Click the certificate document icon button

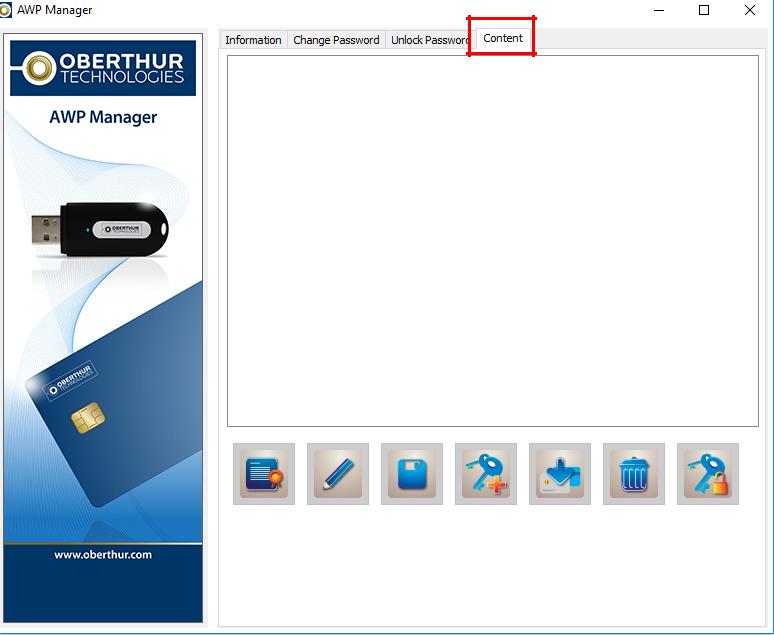(x=264, y=474)
